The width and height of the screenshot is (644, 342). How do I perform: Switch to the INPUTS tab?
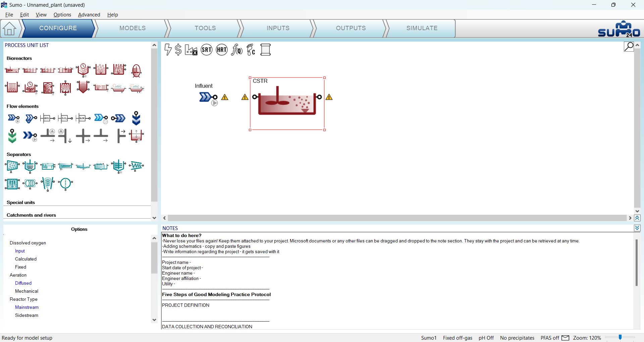click(278, 28)
